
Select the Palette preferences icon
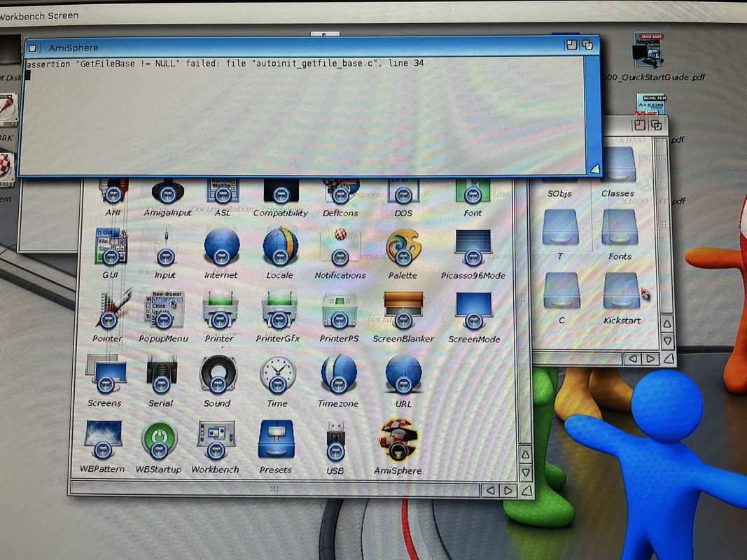point(403,246)
